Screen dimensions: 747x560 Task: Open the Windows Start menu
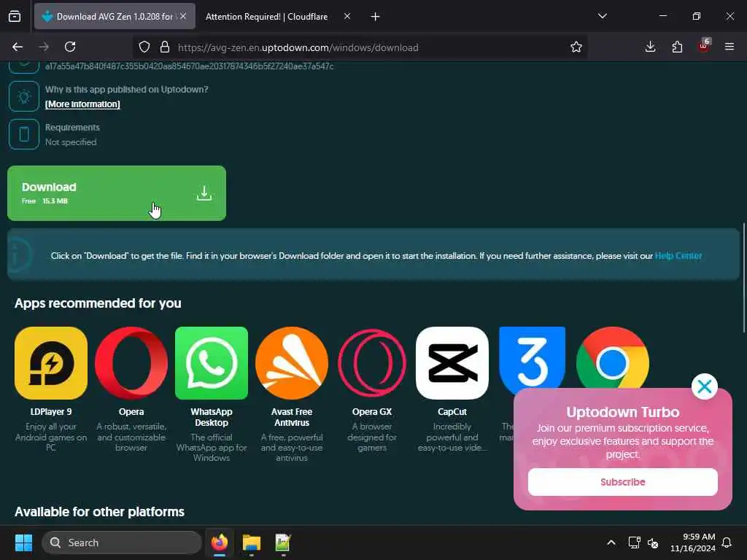pyautogui.click(x=23, y=542)
